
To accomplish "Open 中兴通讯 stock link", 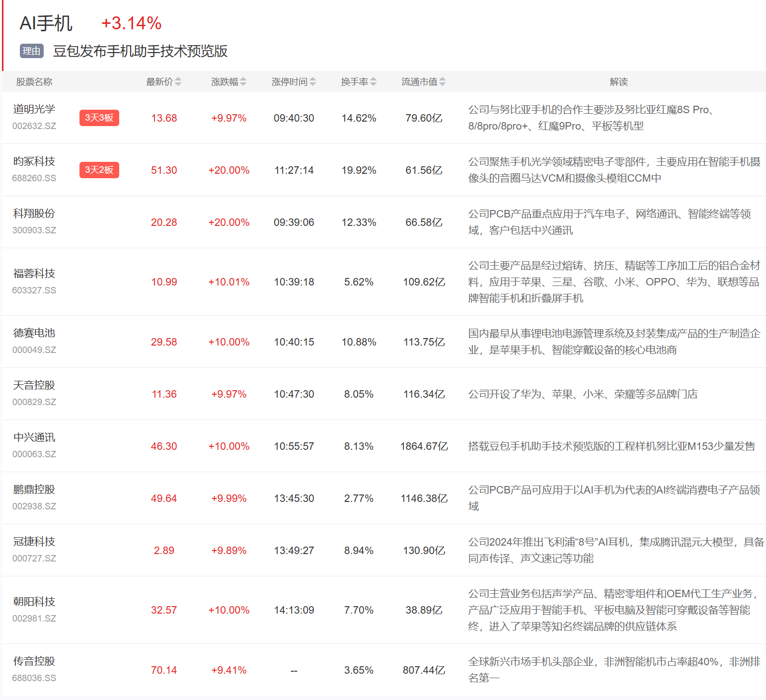I will (34, 437).
